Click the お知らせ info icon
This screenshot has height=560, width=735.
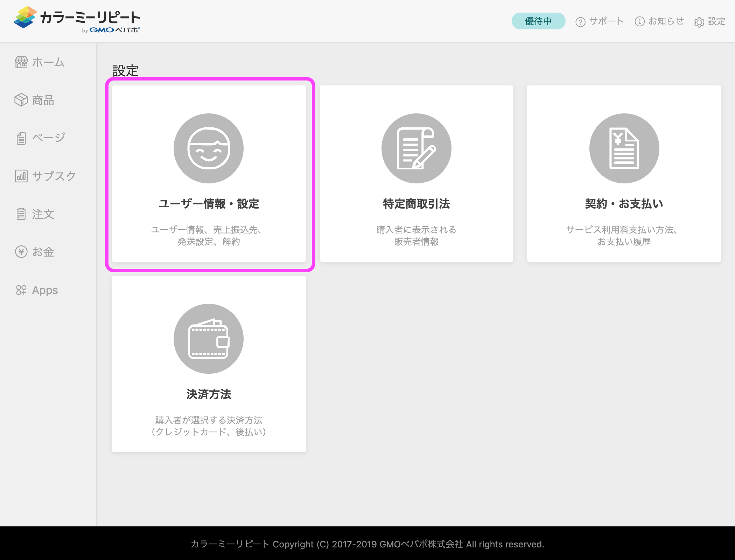640,21
